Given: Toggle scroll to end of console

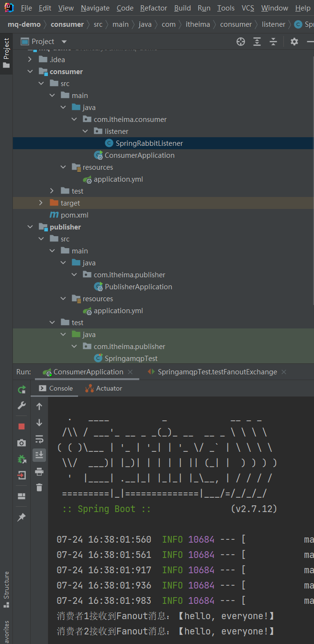Looking at the screenshot, I should [39, 455].
